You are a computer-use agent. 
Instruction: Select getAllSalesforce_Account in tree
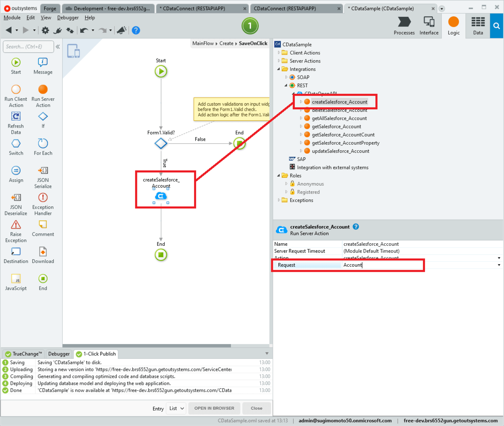(x=339, y=118)
